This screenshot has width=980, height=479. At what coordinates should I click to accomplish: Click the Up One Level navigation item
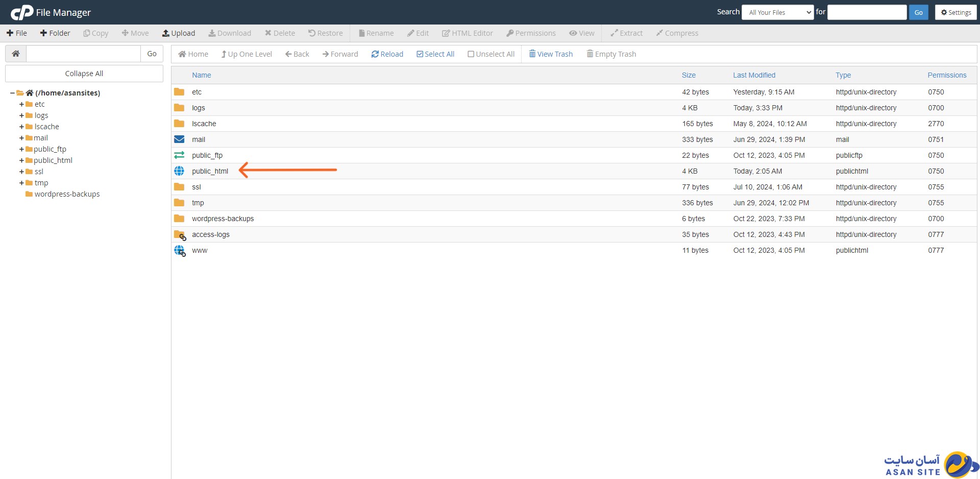247,54
